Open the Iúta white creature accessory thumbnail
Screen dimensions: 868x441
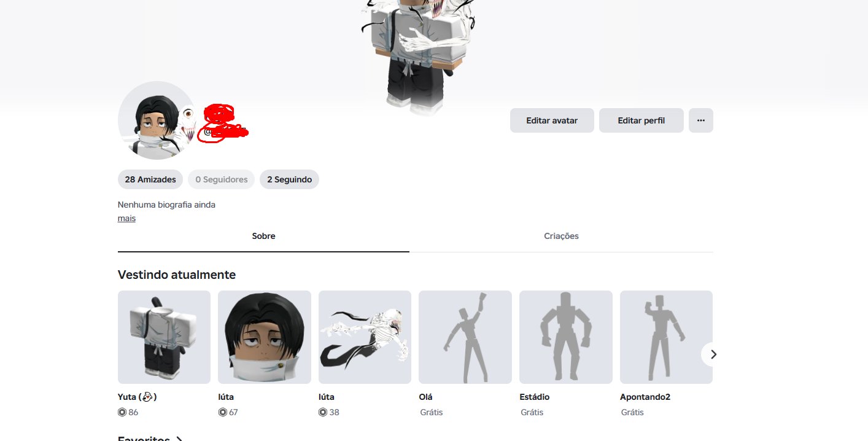click(365, 337)
